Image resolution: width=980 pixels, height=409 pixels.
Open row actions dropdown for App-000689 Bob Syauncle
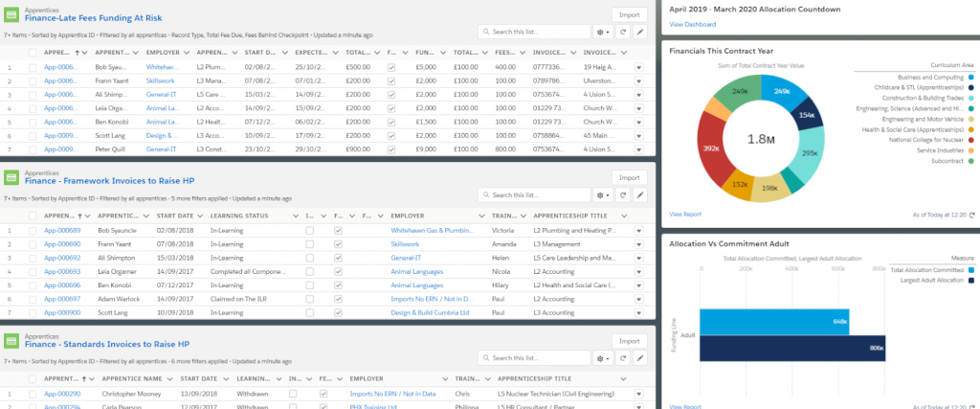638,230
